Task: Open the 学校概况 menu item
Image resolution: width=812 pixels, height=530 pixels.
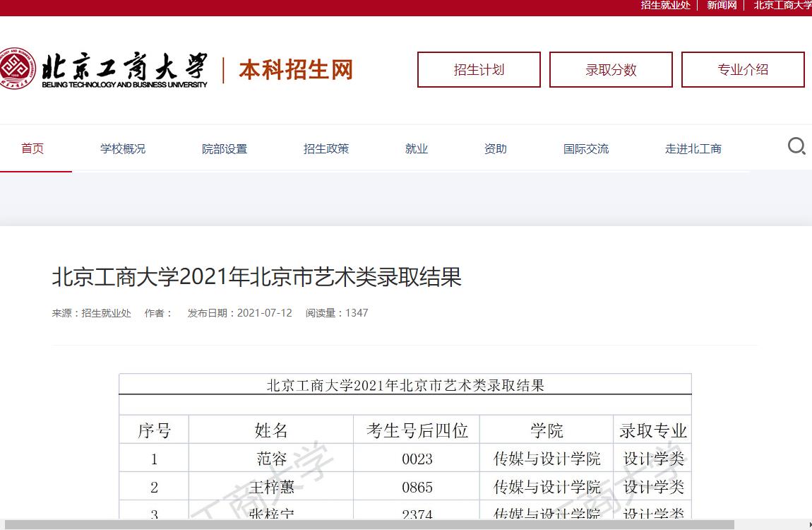Action: tap(123, 148)
